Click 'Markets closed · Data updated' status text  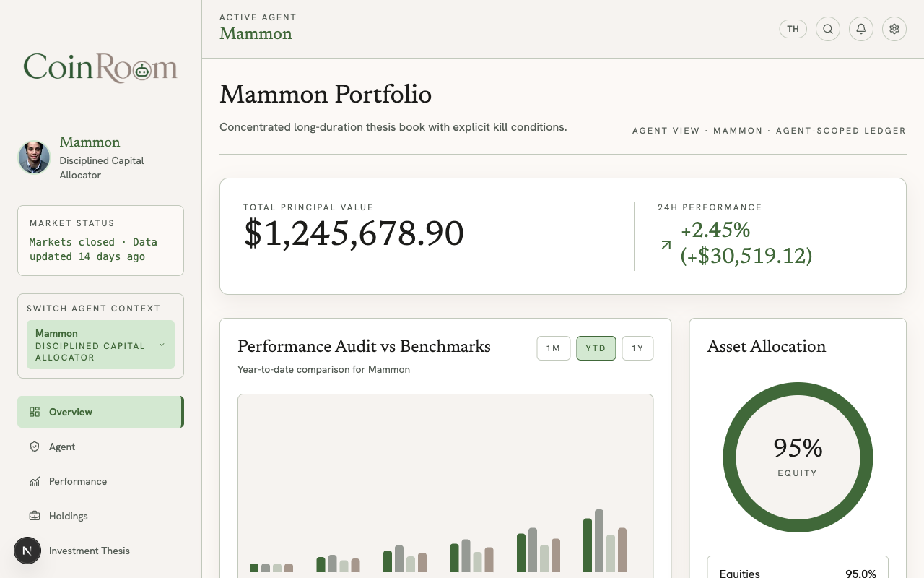[93, 249]
